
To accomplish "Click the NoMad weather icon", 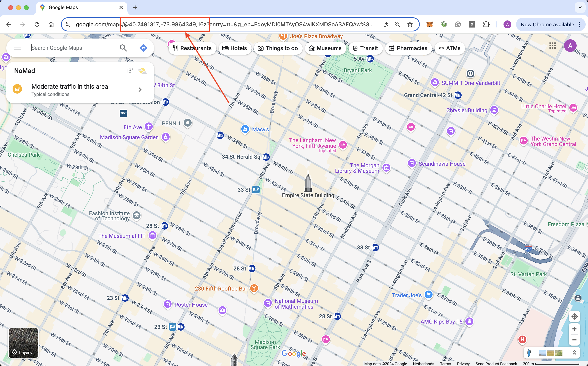I will click(142, 71).
